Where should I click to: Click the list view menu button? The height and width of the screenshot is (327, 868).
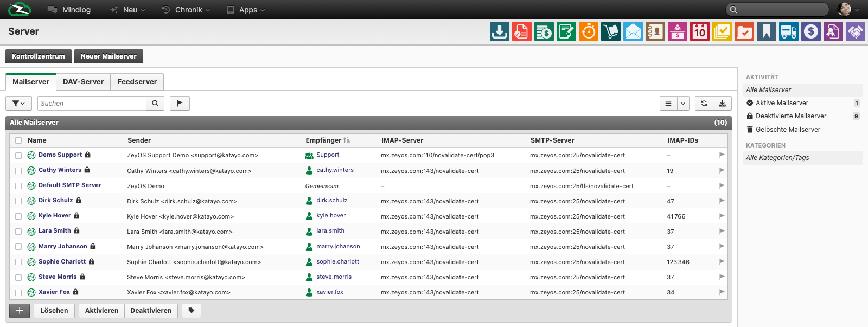point(668,103)
